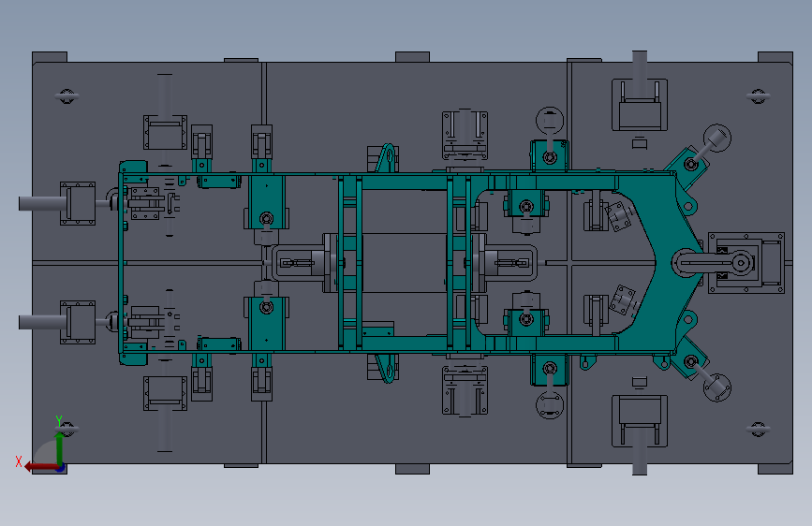The height and width of the screenshot is (526, 812).
Task: Pick the teal teardrop bracket above the frame's top rail
Action: tap(386, 158)
